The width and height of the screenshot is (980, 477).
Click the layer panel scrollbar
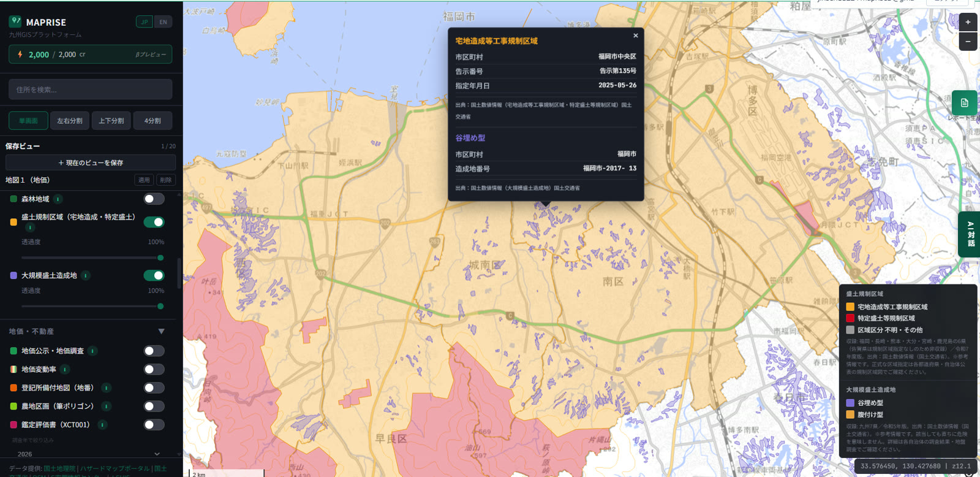[179, 273]
